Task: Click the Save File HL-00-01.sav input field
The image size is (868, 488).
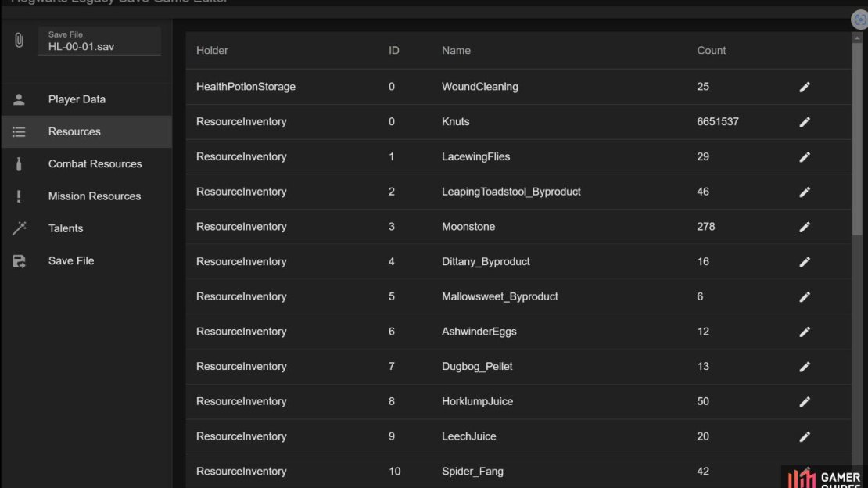Action: pos(99,41)
